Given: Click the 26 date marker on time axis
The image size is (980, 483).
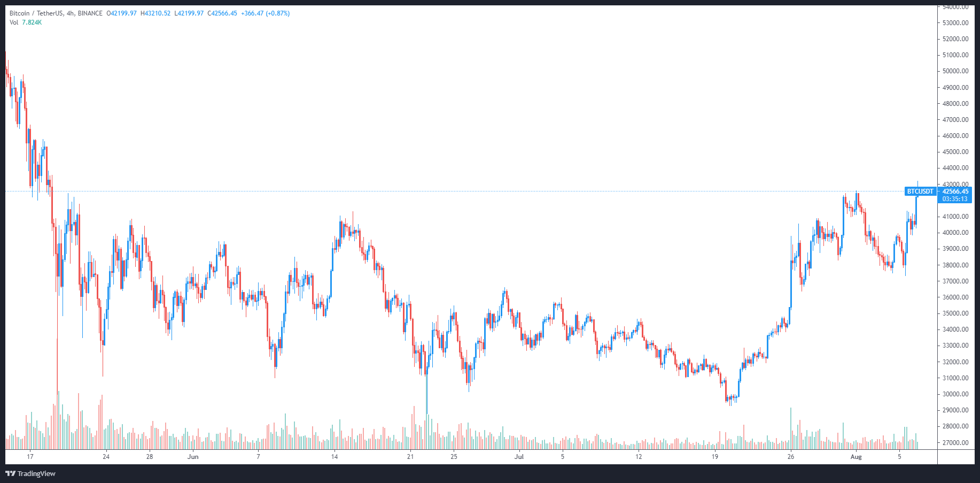Looking at the screenshot, I should coord(791,457).
